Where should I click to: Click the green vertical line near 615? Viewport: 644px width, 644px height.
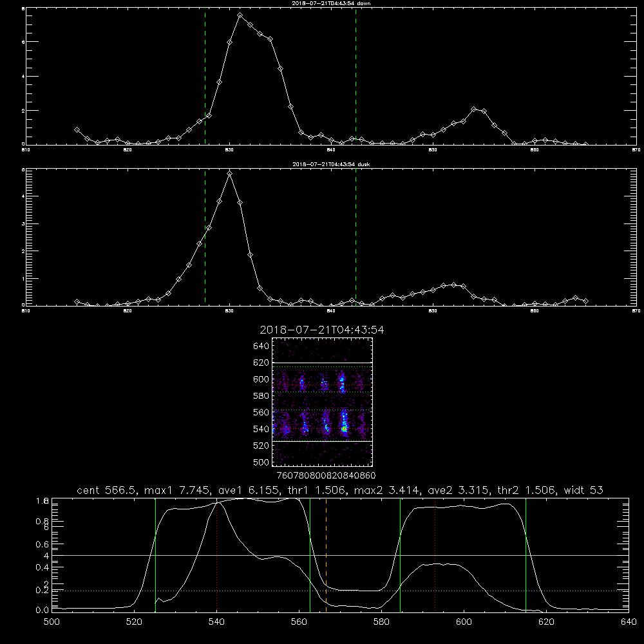[526, 555]
